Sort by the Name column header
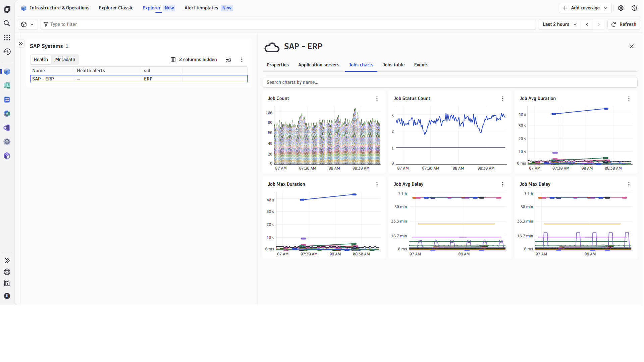644x362 pixels. (52, 71)
